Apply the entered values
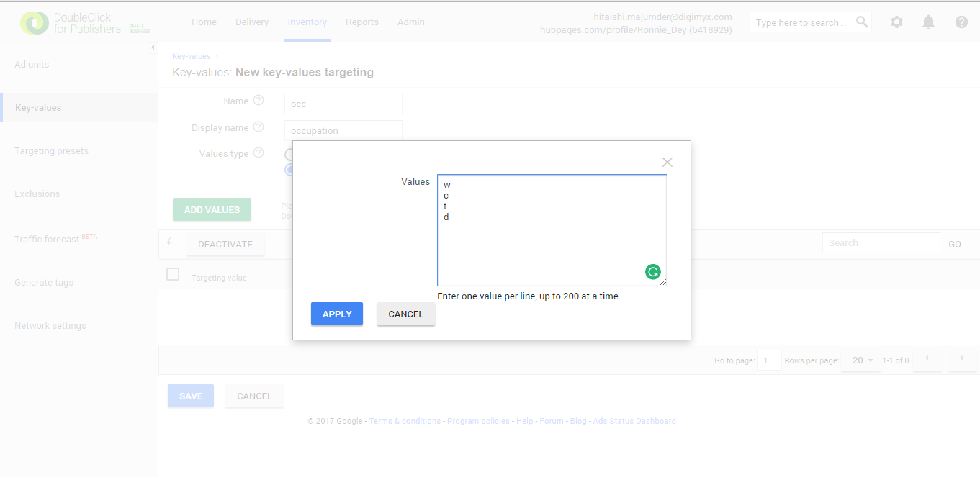The image size is (980, 477). coord(336,314)
